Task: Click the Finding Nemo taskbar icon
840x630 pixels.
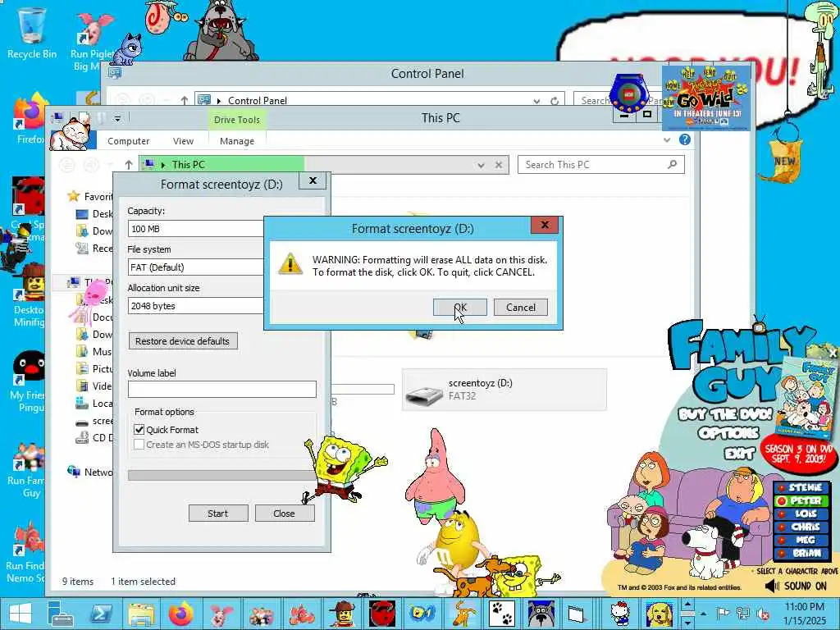Action: 301,614
